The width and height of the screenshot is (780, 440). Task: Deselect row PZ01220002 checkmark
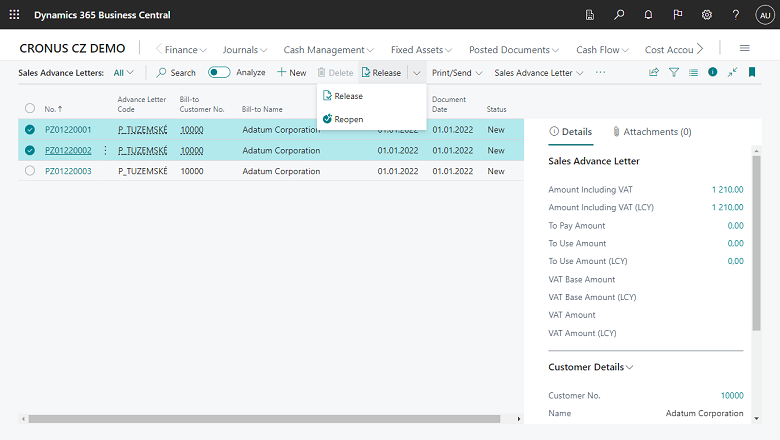coord(30,150)
